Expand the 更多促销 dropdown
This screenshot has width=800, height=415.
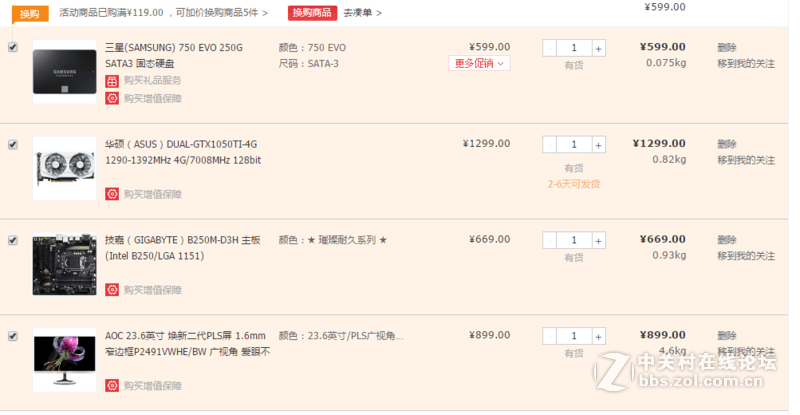pyautogui.click(x=479, y=63)
